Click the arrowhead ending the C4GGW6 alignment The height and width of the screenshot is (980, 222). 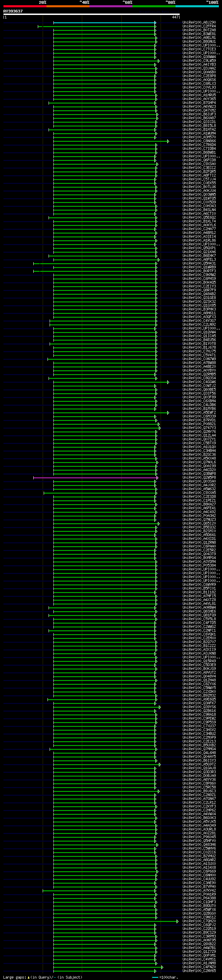pyautogui.click(x=168, y=382)
